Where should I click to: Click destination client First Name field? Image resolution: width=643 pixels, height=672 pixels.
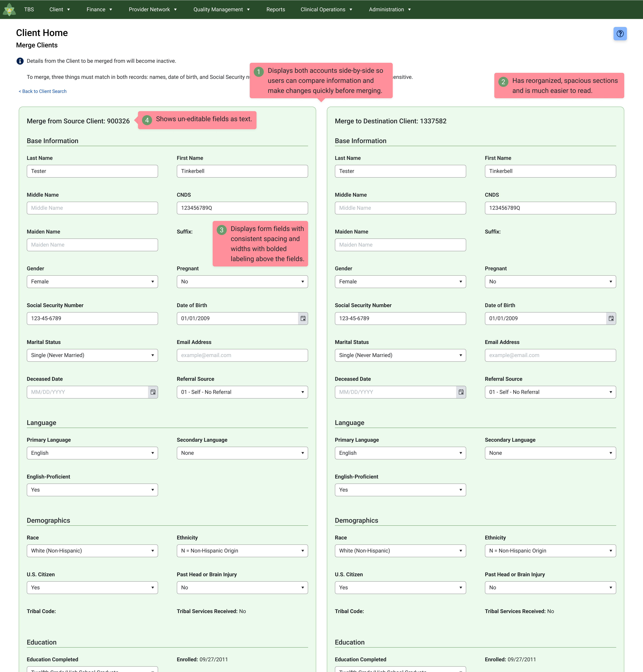(x=550, y=171)
